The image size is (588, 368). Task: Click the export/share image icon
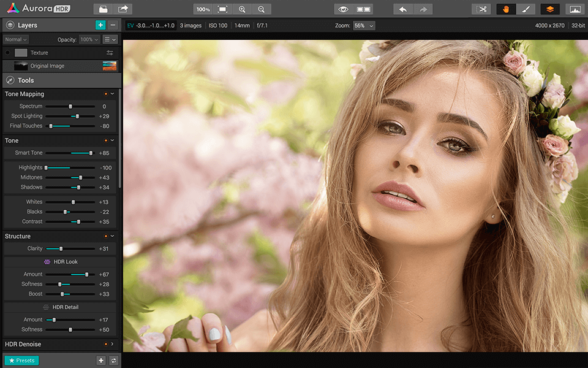[x=123, y=9]
